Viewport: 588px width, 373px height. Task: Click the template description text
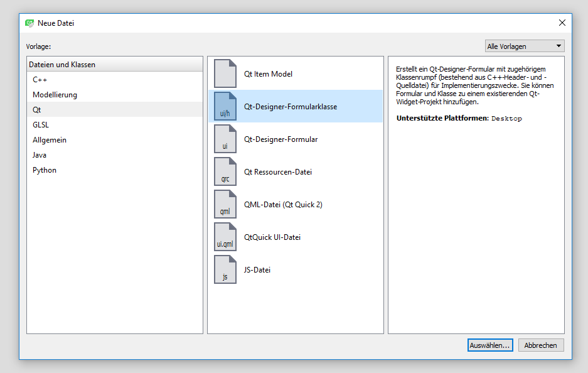(475, 85)
